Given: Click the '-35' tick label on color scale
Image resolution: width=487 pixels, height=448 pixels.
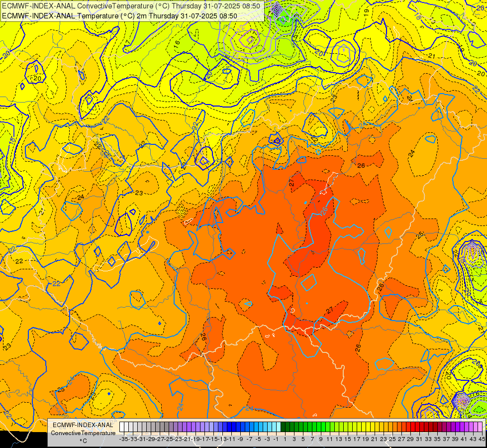Looking at the screenshot, I should click(123, 439).
